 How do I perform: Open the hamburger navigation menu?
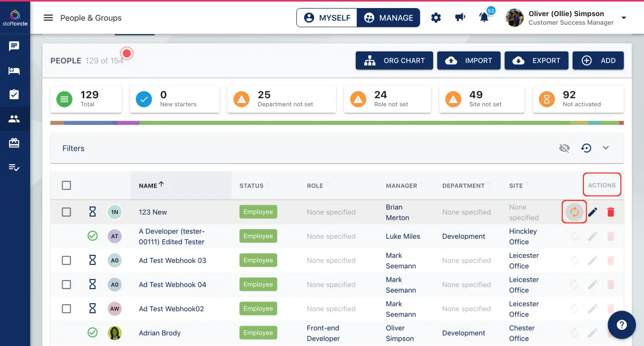(48, 18)
